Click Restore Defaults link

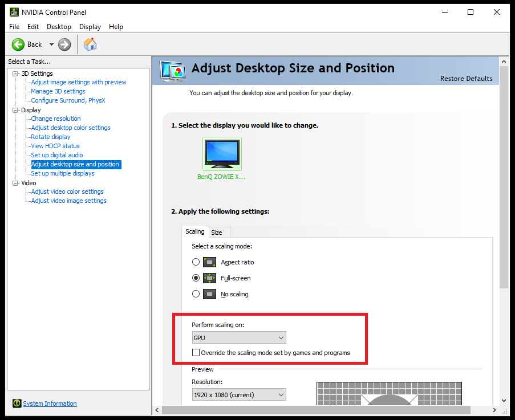(466, 79)
